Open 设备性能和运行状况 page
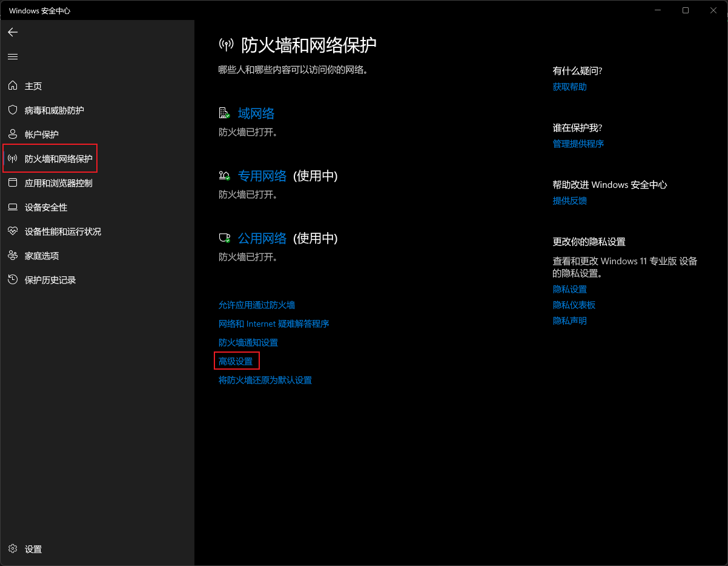728x566 pixels. pyautogui.click(x=97, y=231)
